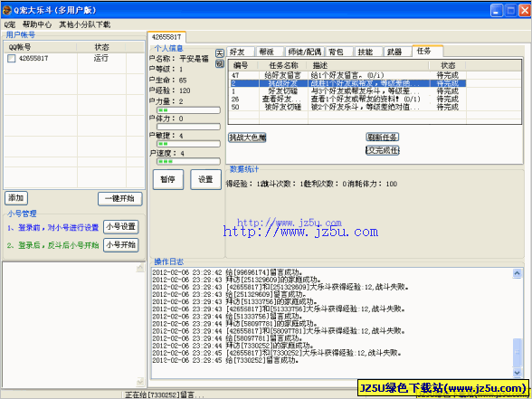This screenshot has height=399, width=532.
Task: Click status bar text 正在给[7330252]留言
Action: pos(165,394)
